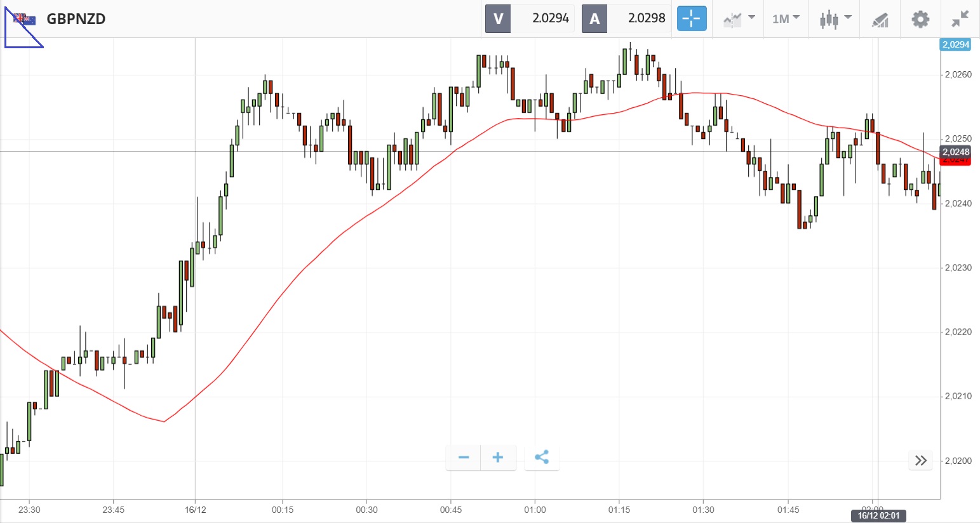
Task: Click the 2,0248 crosshair price tag
Action: pyautogui.click(x=955, y=152)
